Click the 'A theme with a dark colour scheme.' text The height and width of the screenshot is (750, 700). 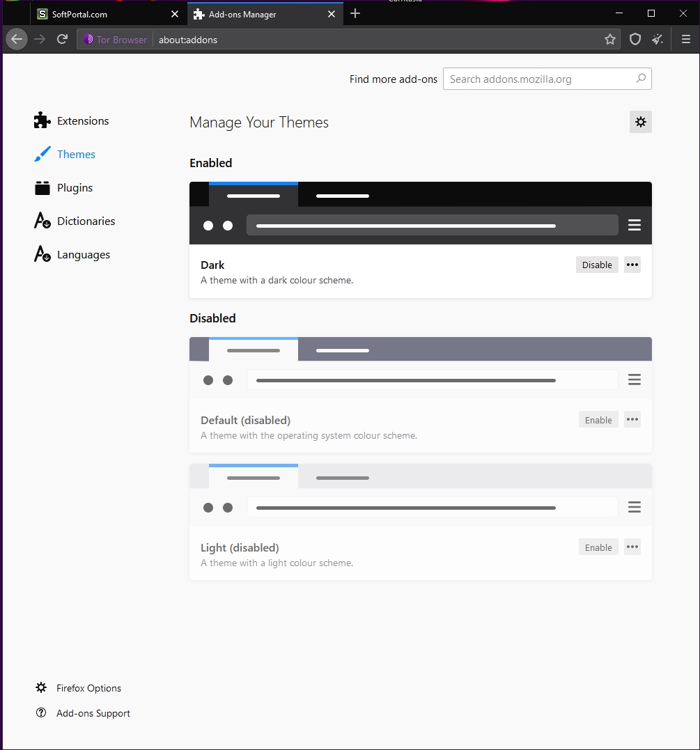(x=277, y=281)
